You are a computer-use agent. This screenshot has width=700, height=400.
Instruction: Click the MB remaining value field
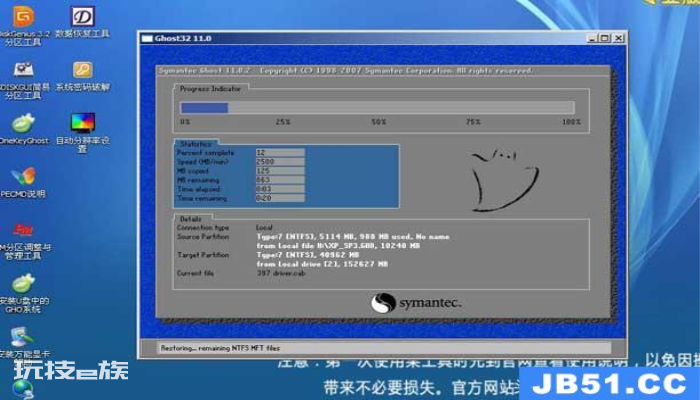[x=280, y=180]
